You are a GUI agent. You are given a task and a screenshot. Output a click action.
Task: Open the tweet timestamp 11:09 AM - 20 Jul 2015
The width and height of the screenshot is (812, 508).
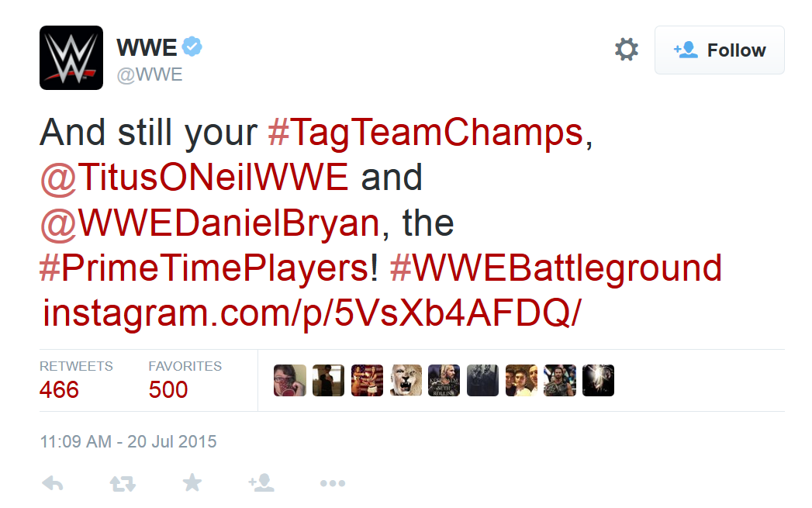[128, 442]
